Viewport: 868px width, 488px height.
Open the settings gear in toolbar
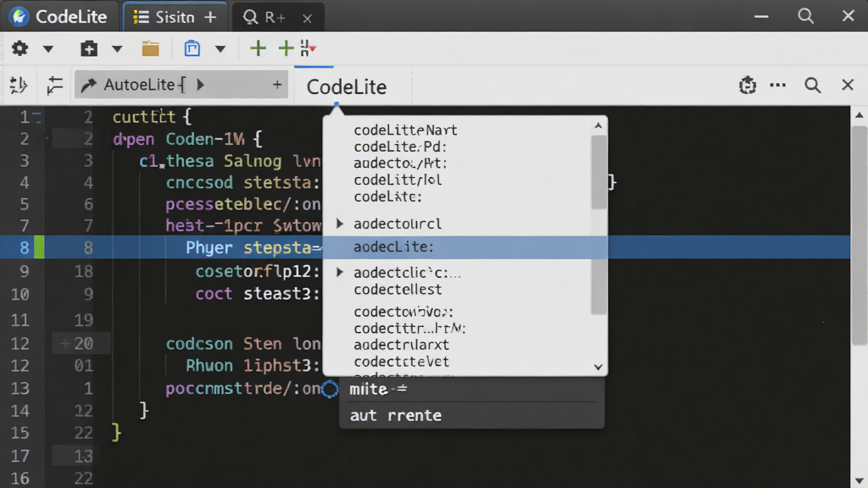20,48
